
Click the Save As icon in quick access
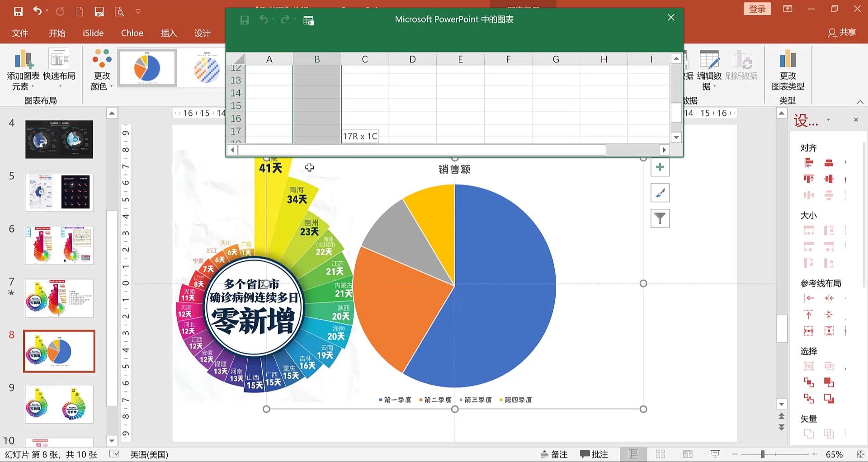pyautogui.click(x=99, y=11)
